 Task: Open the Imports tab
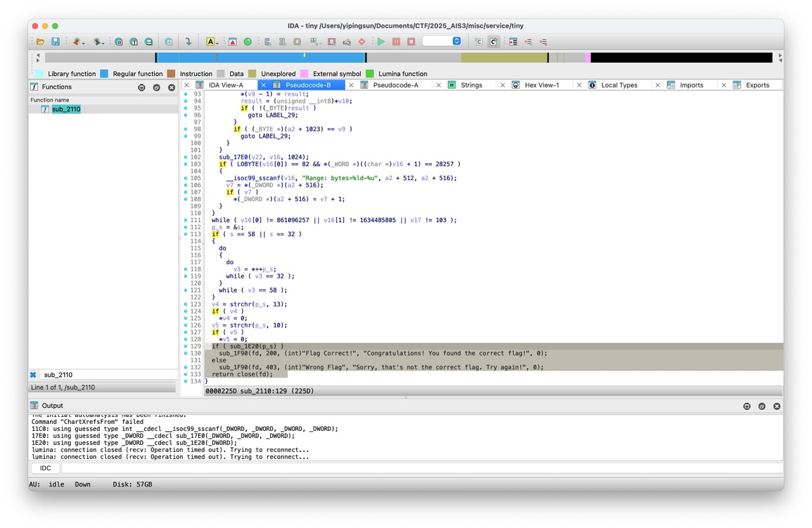coord(691,85)
